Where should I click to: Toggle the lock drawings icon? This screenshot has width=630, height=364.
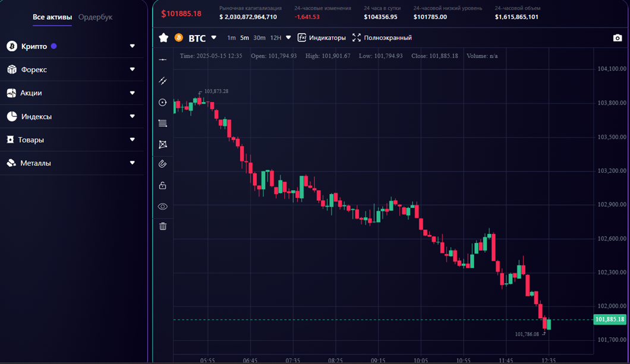tap(162, 185)
